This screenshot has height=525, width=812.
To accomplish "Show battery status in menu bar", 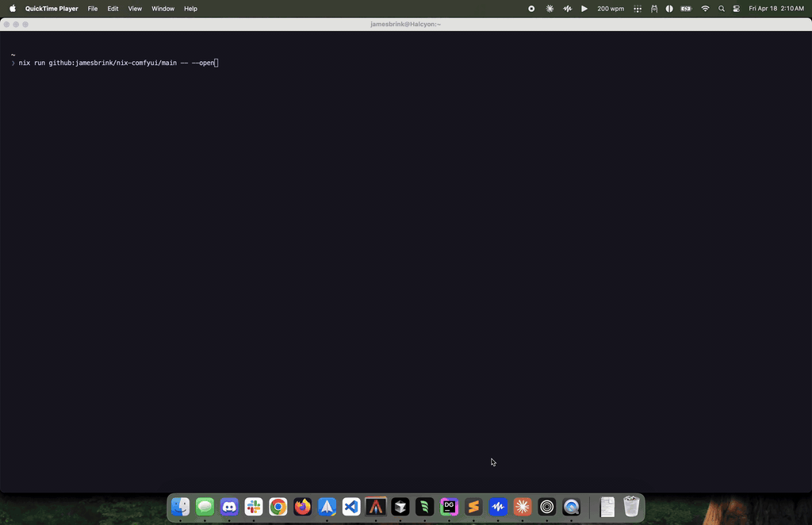I will (686, 9).
